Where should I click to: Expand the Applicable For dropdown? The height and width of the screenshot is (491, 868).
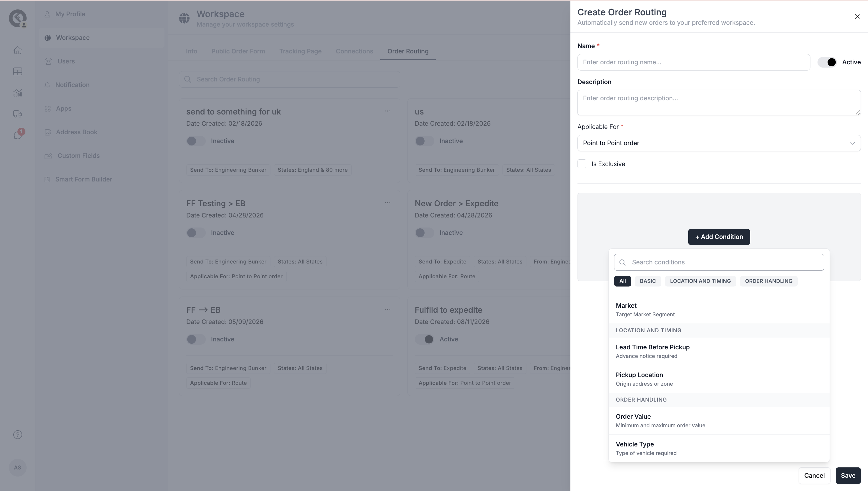click(x=719, y=143)
